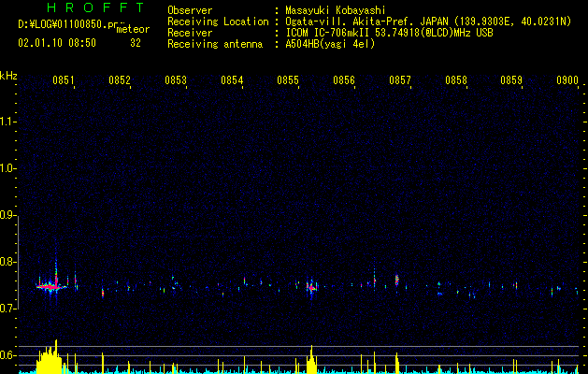Screen dimensions: 588x374
Task: Click the meteor count value 32
Action: 136,43
